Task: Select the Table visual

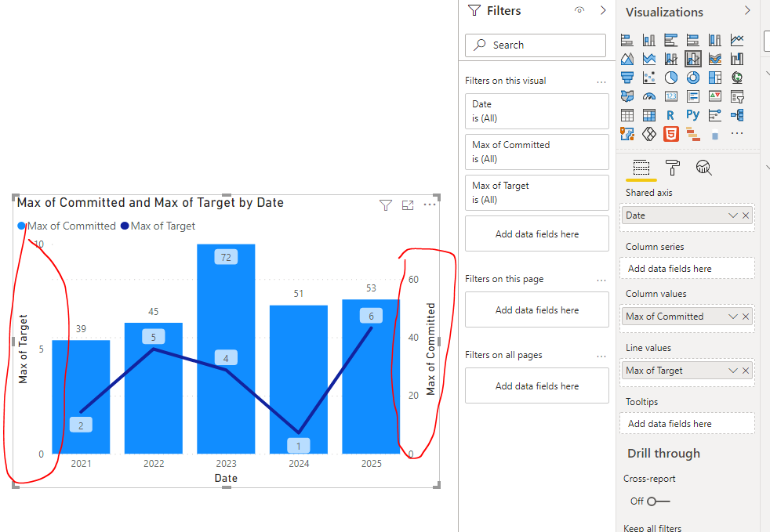Action: pyautogui.click(x=627, y=115)
